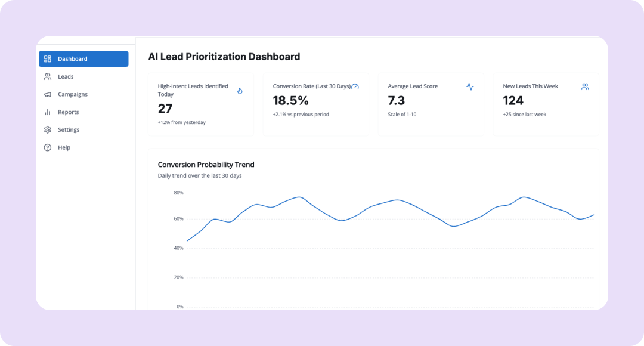Viewport: 644px width, 346px height.
Task: Click the AI Lead Prioritization Dashboard heading
Action: [x=224, y=57]
